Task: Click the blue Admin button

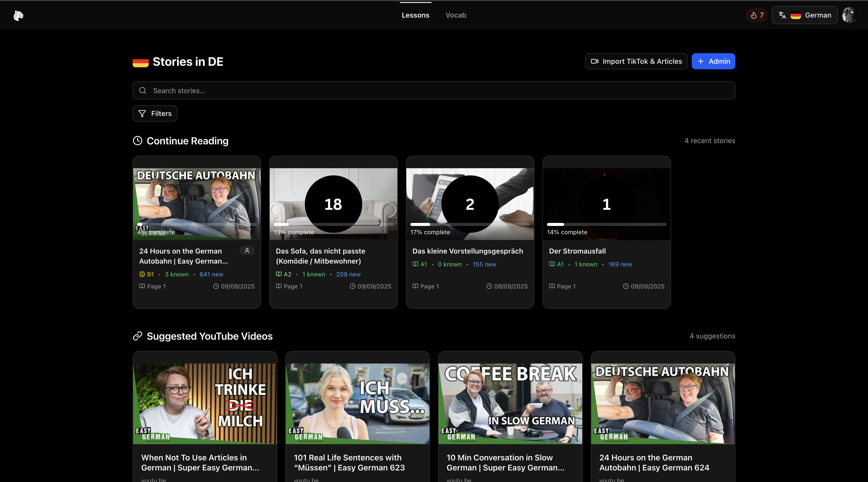Action: click(713, 61)
